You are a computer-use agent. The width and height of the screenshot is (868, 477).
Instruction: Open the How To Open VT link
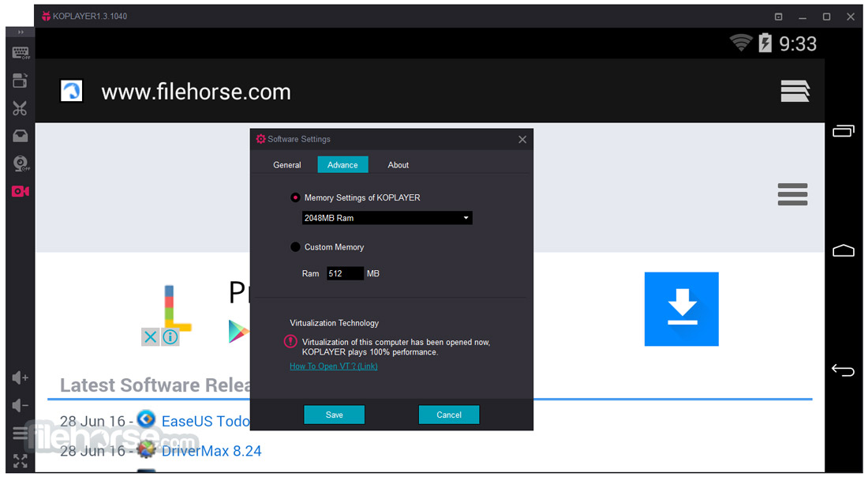333,366
